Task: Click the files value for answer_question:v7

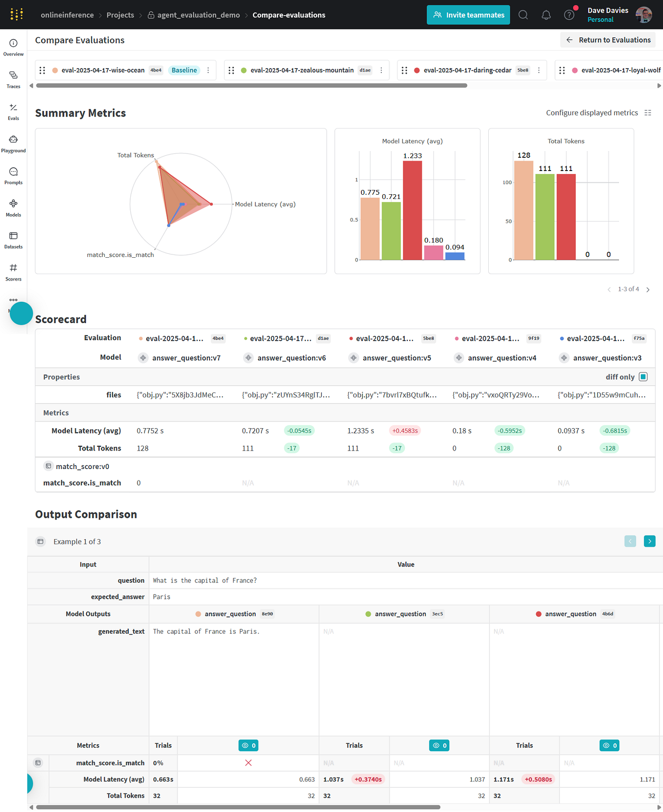Action: 180,395
